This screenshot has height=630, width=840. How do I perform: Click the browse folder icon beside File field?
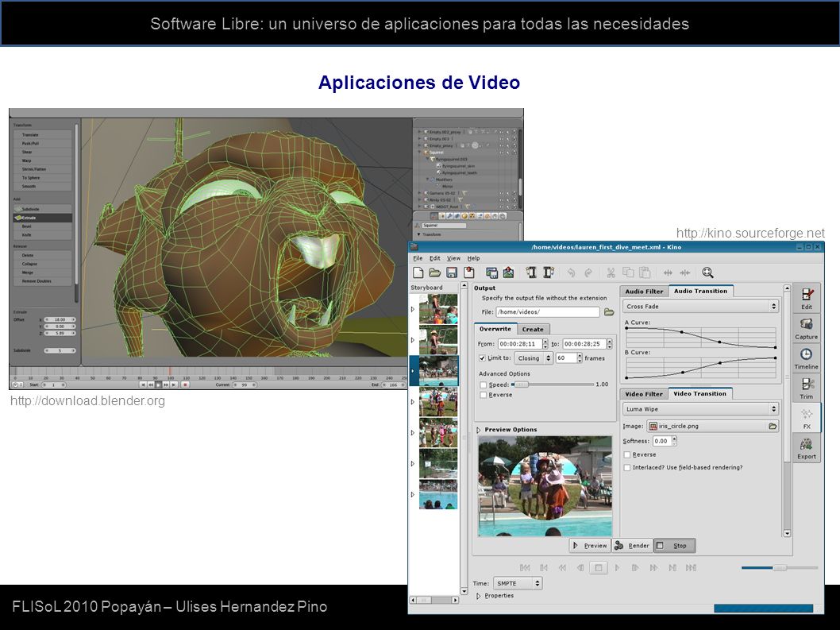pyautogui.click(x=609, y=311)
